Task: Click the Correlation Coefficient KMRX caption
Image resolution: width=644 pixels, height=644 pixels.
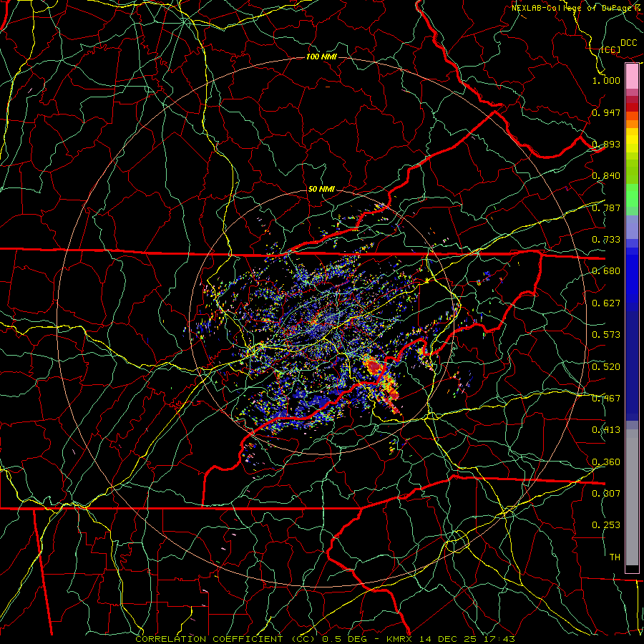Action: [x=326, y=639]
